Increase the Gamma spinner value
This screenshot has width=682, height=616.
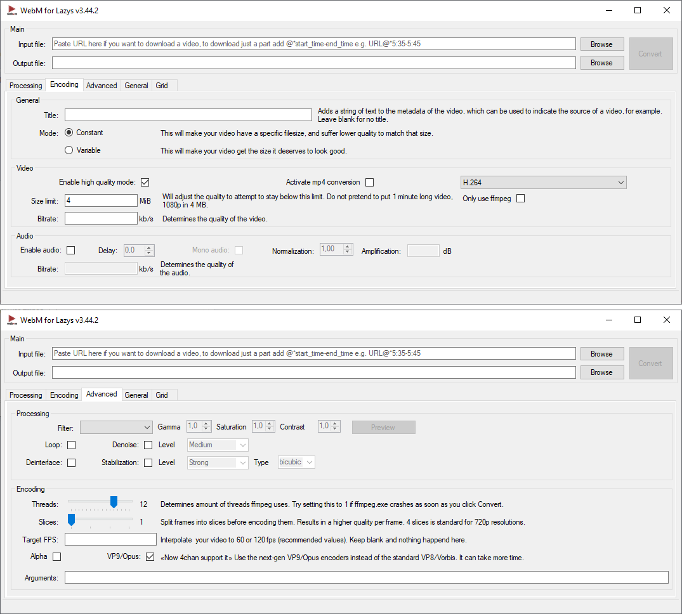click(206, 424)
